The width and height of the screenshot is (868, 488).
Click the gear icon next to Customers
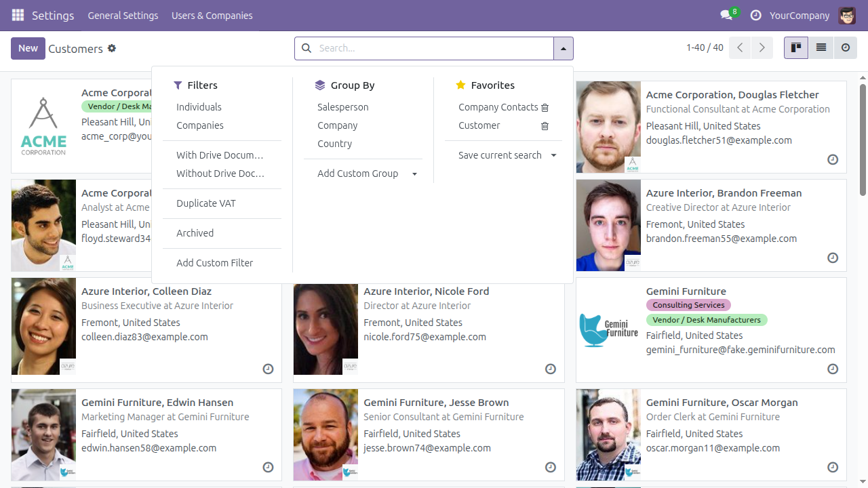coord(112,48)
